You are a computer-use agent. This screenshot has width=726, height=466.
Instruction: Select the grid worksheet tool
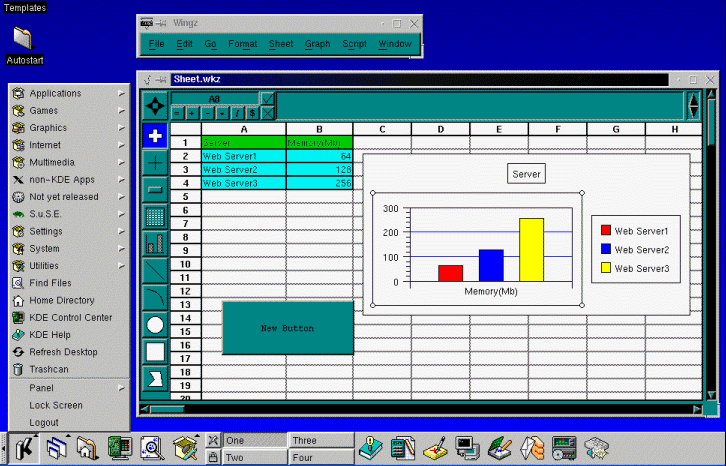click(x=155, y=217)
